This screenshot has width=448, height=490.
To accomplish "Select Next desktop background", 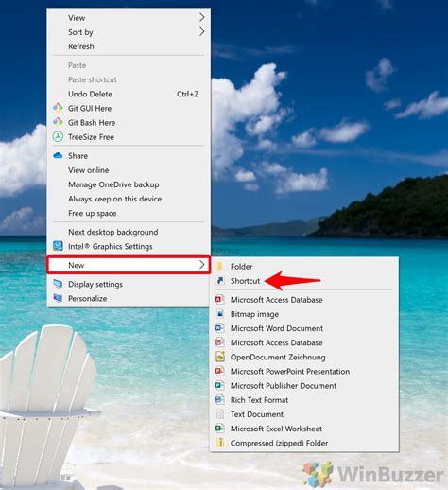I will click(x=129, y=232).
